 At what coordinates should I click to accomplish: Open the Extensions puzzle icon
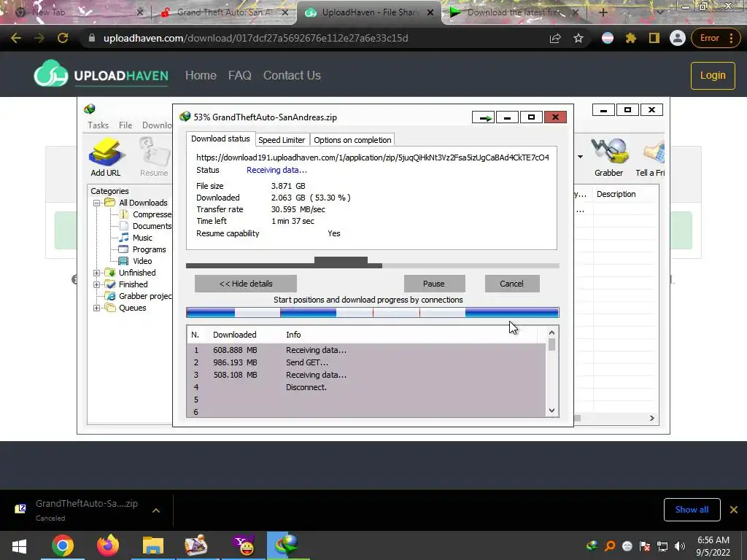(x=631, y=38)
